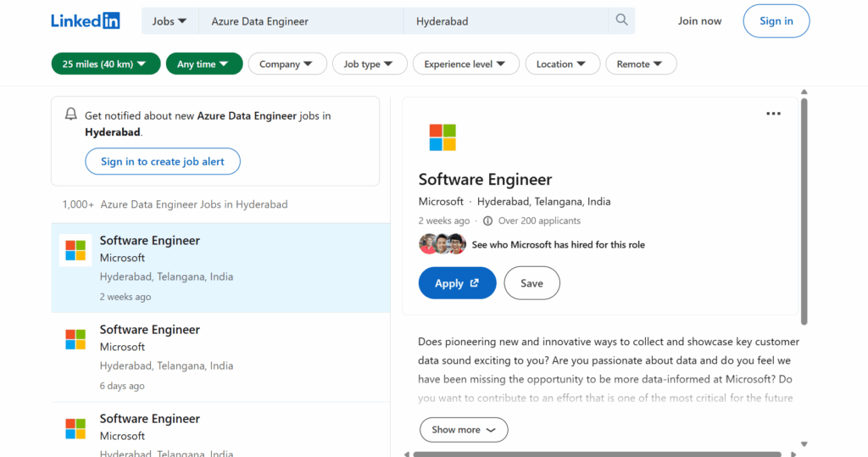Screen dimensions: 868x457
Task: Expand the Experience level filter
Action: pyautogui.click(x=465, y=64)
